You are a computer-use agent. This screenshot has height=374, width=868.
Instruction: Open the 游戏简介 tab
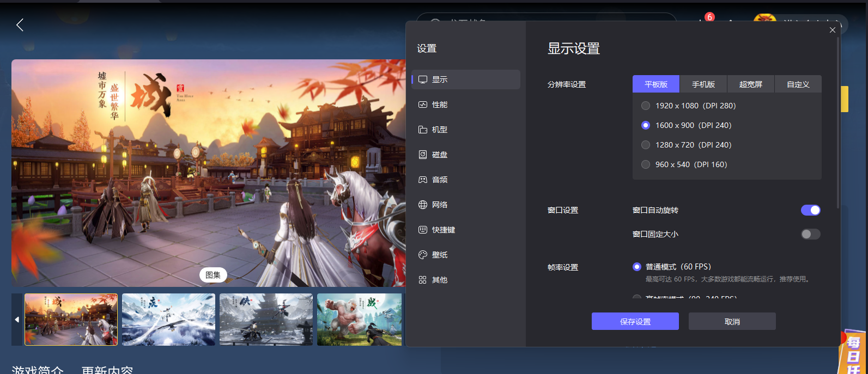(x=38, y=370)
